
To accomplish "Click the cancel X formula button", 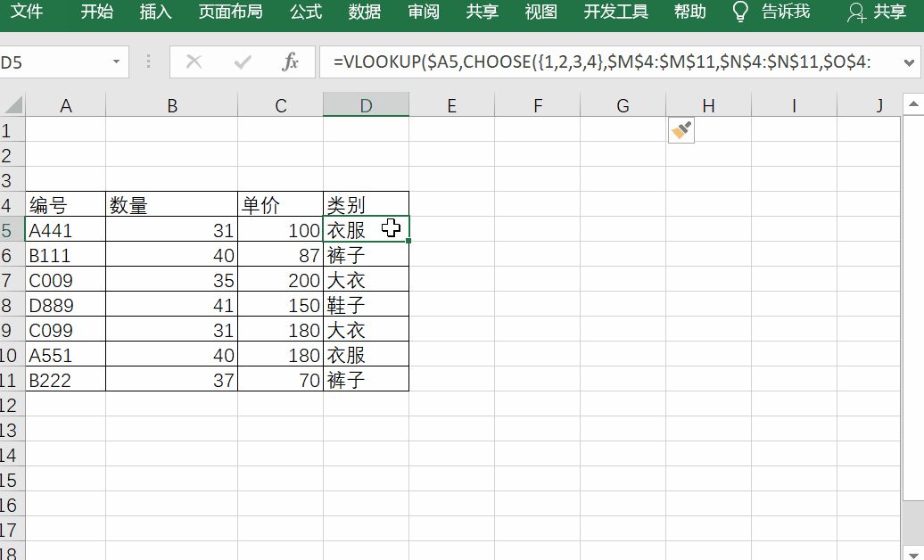I will (x=194, y=62).
